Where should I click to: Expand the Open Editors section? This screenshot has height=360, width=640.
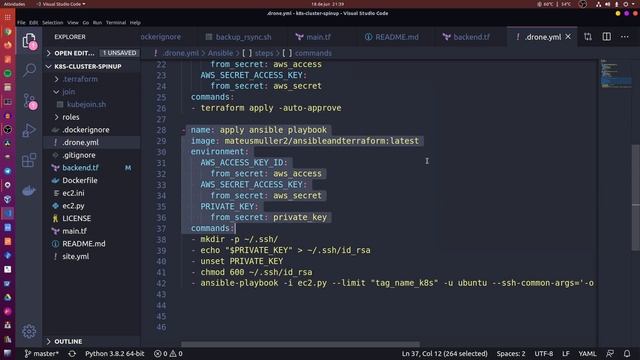pyautogui.click(x=91, y=53)
